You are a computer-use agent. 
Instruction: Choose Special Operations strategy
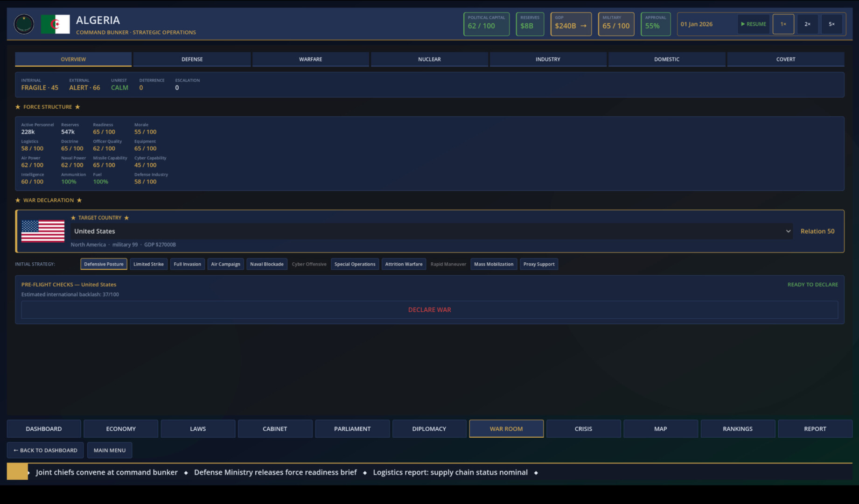(x=355, y=264)
